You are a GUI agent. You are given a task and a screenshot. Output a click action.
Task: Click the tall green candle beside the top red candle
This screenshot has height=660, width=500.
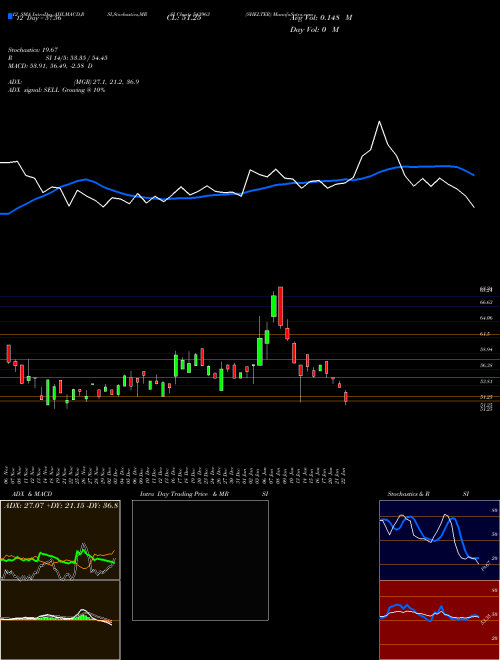coord(274,306)
